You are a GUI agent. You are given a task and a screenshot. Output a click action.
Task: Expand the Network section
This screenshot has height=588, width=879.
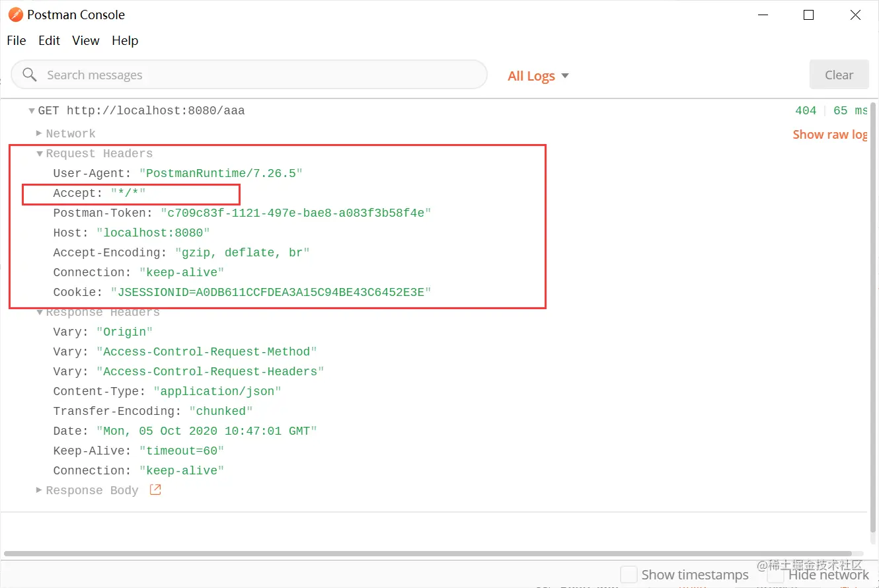pyautogui.click(x=39, y=133)
